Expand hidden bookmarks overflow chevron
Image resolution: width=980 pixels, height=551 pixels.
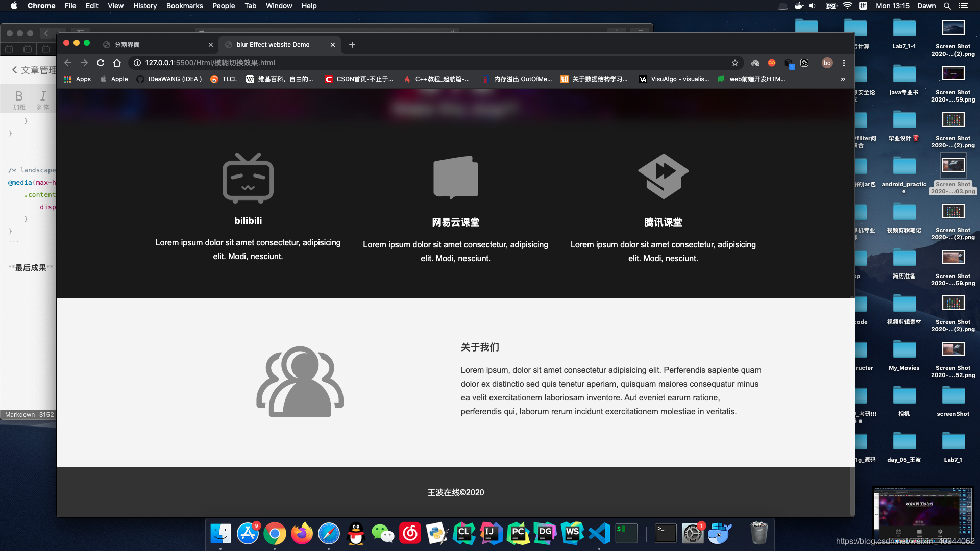pos(843,79)
